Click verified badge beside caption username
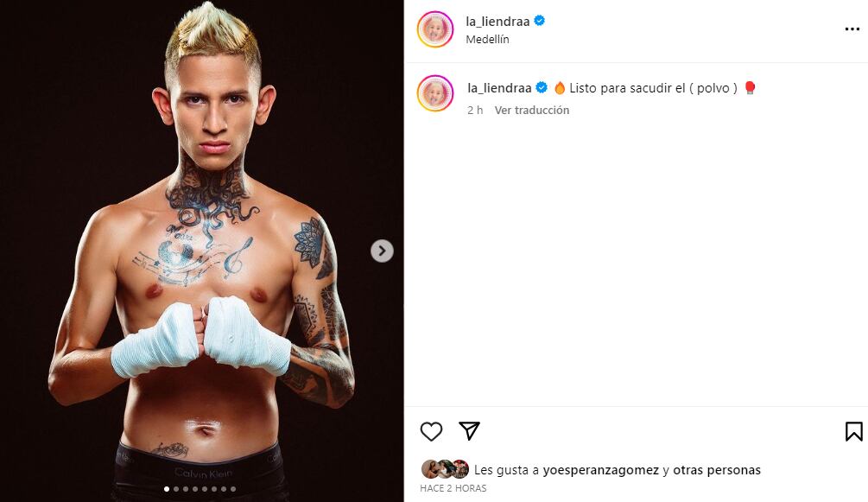This screenshot has height=502, width=868. pos(542,87)
